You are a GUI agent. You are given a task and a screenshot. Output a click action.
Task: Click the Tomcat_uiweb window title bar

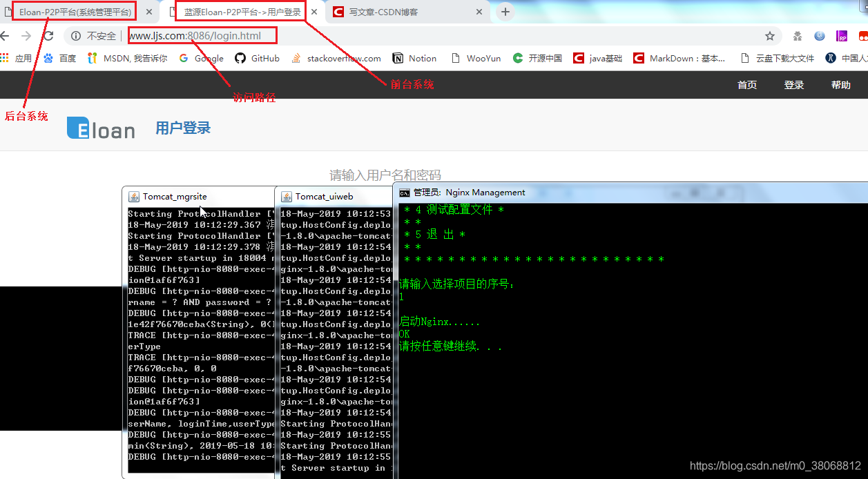[x=334, y=197]
